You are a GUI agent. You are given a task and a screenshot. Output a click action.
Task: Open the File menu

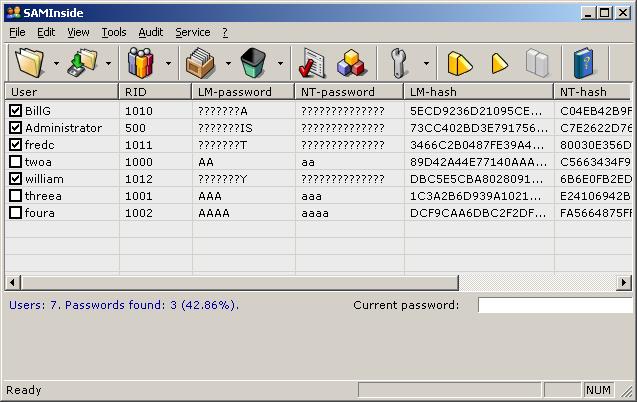(17, 32)
